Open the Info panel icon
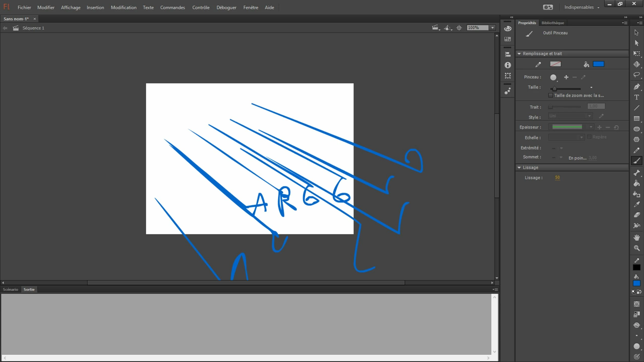This screenshot has height=362, width=644. pos(508,65)
